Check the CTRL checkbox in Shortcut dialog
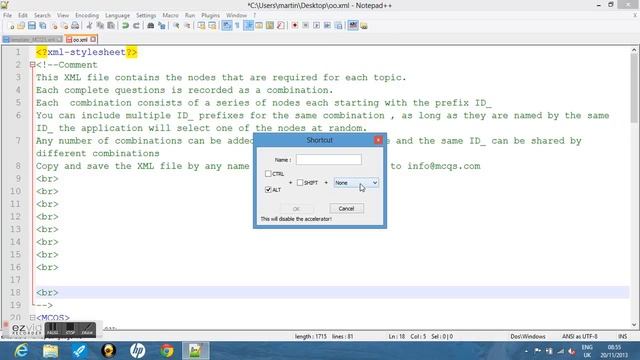 [268, 174]
